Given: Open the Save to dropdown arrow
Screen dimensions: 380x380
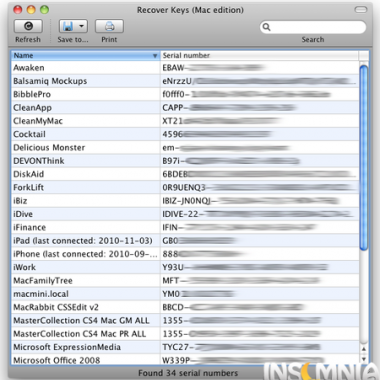Looking at the screenshot, I should coord(82,26).
